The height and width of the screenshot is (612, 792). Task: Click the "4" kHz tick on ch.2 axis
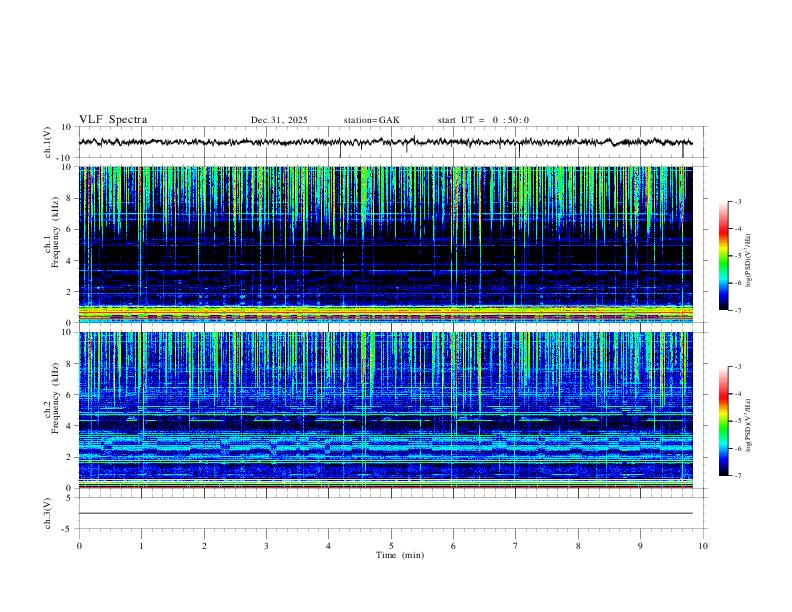[70, 426]
